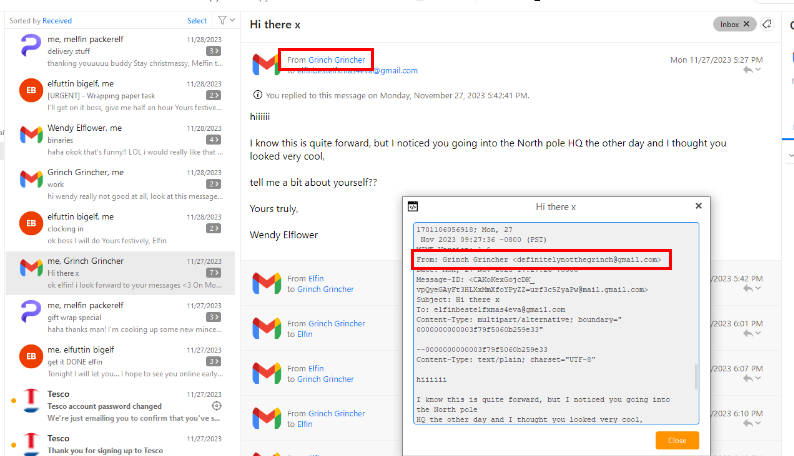
Task: Click the Gmail icon on the 6:01 PM message
Action: click(266, 328)
